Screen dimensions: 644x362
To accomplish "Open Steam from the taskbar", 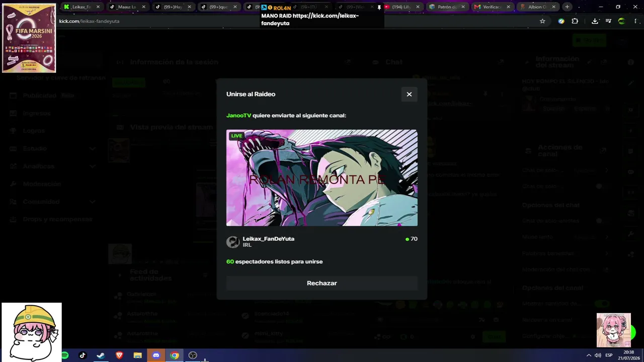I will [x=101, y=355].
